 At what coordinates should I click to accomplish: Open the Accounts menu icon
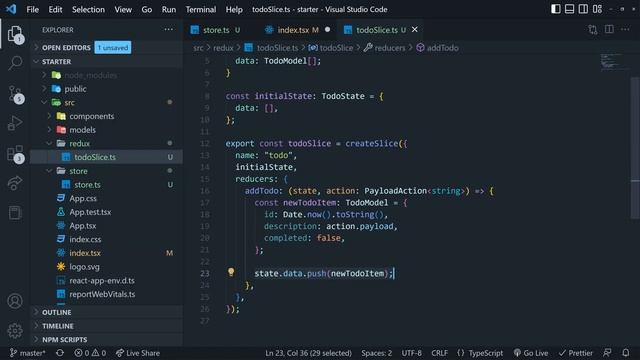pos(15,301)
